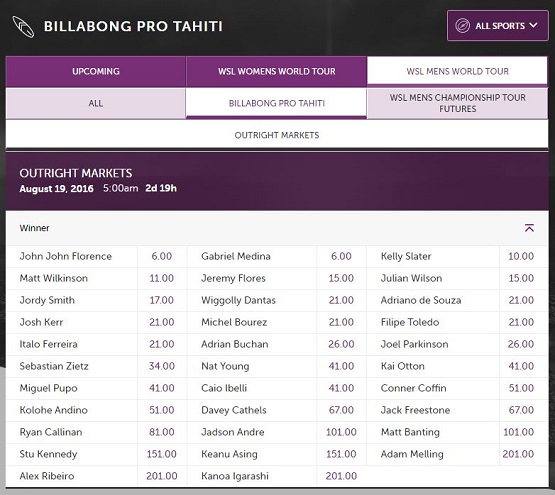The height and width of the screenshot is (495, 555).
Task: Click the name John John Florence
Action: pos(65,256)
